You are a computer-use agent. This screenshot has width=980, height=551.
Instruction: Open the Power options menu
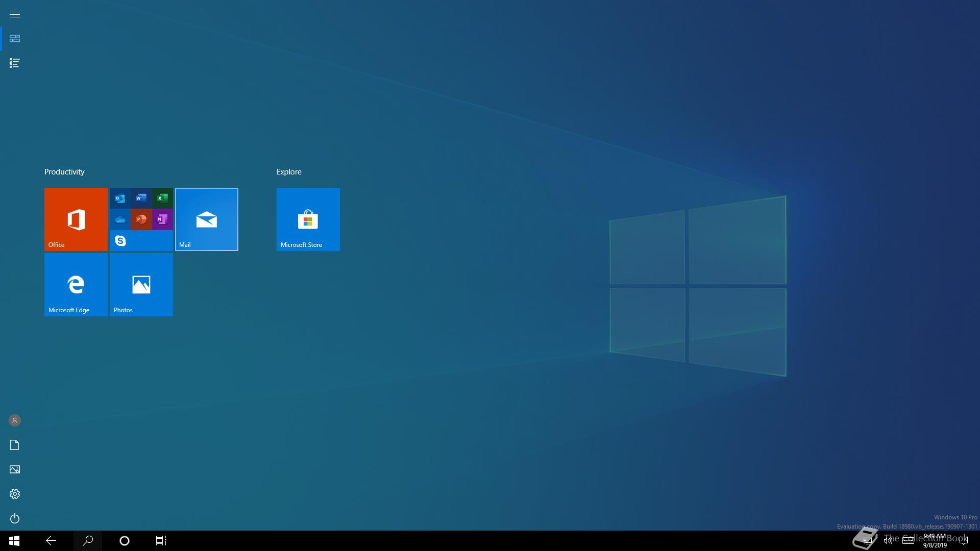pyautogui.click(x=15, y=518)
